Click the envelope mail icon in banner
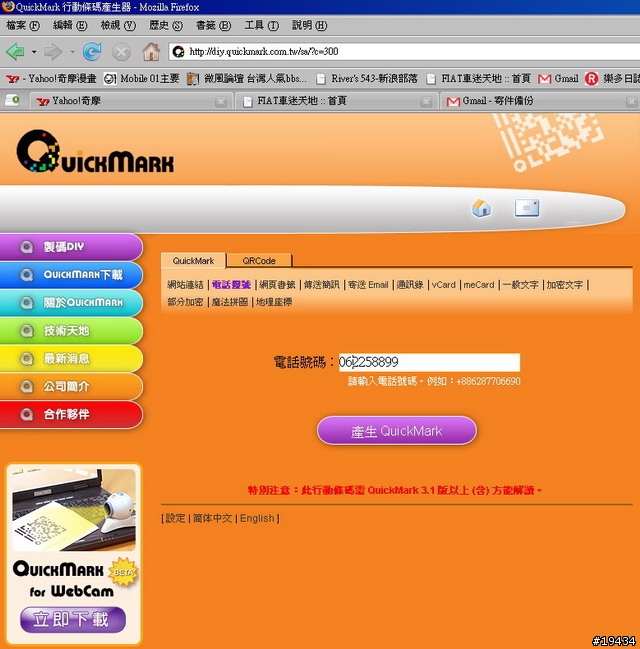 tap(527, 208)
